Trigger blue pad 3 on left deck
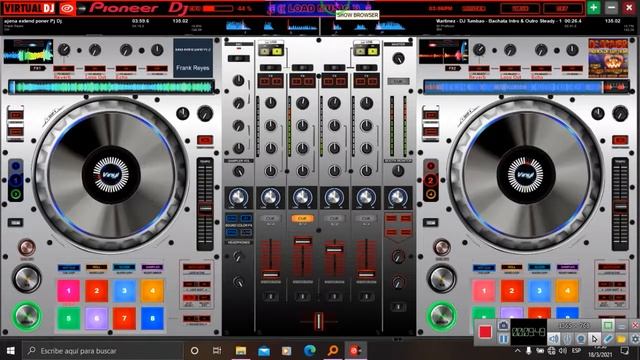640x360 pixels. click(124, 291)
